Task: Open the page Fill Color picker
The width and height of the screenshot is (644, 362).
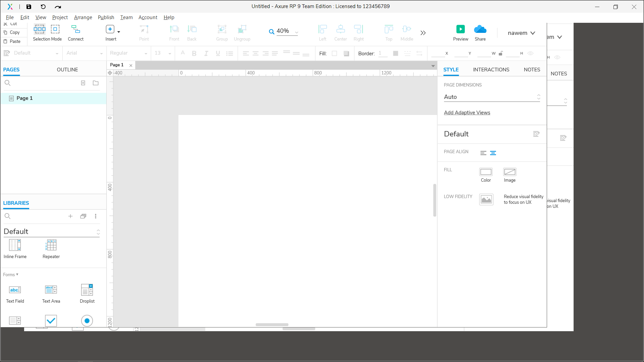Action: click(x=486, y=172)
